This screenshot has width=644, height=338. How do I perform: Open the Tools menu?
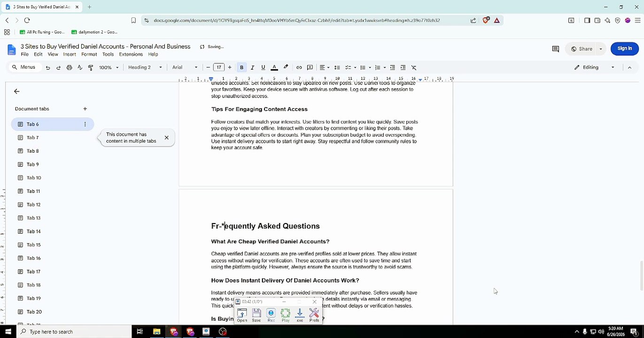108,54
